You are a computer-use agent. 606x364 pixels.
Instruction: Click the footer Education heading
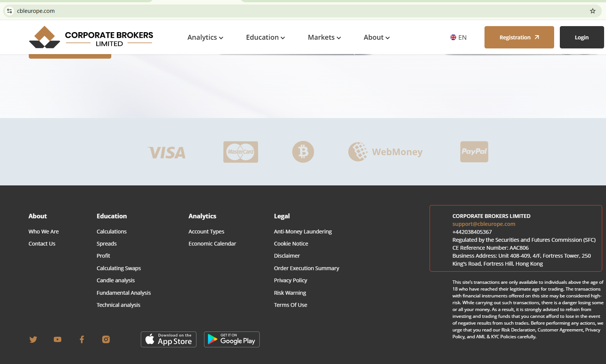click(112, 216)
